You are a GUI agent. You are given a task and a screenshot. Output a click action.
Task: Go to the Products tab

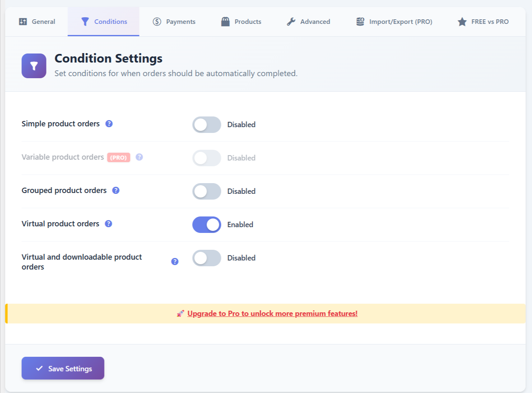point(241,22)
